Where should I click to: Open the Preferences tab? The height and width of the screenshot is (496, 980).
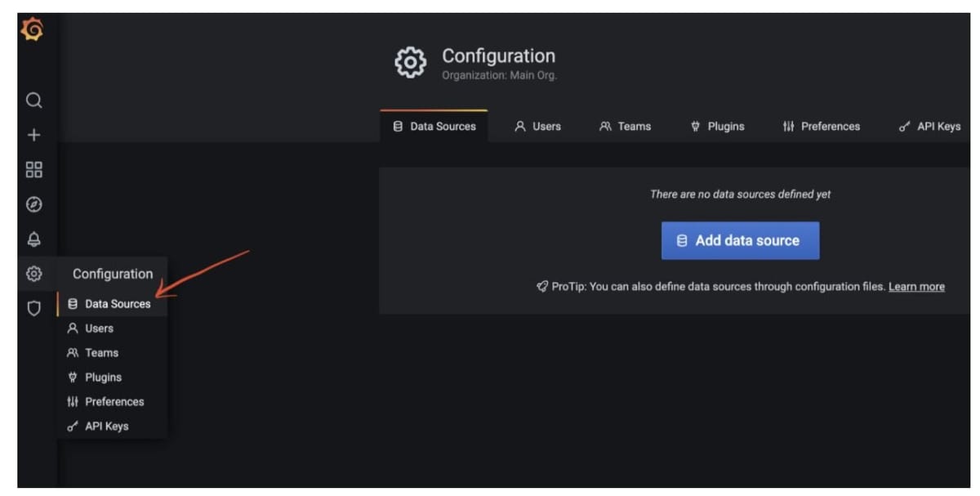(821, 126)
